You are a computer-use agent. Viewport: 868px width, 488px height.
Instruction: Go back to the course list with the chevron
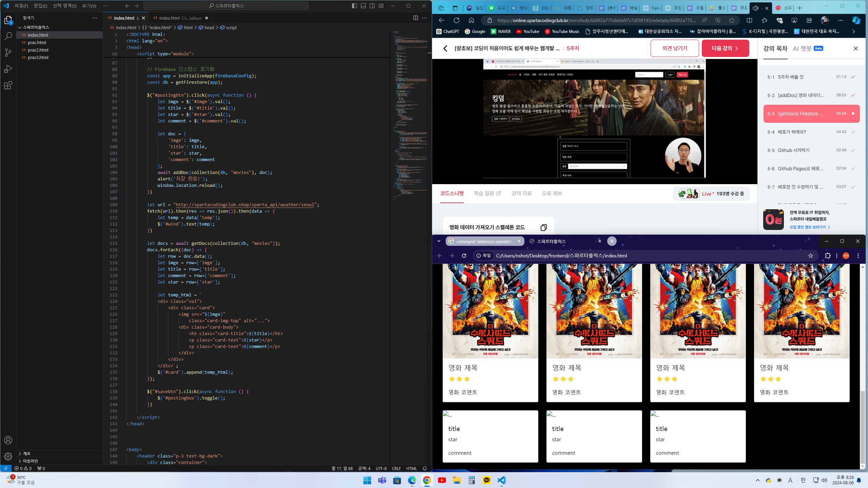coord(445,48)
